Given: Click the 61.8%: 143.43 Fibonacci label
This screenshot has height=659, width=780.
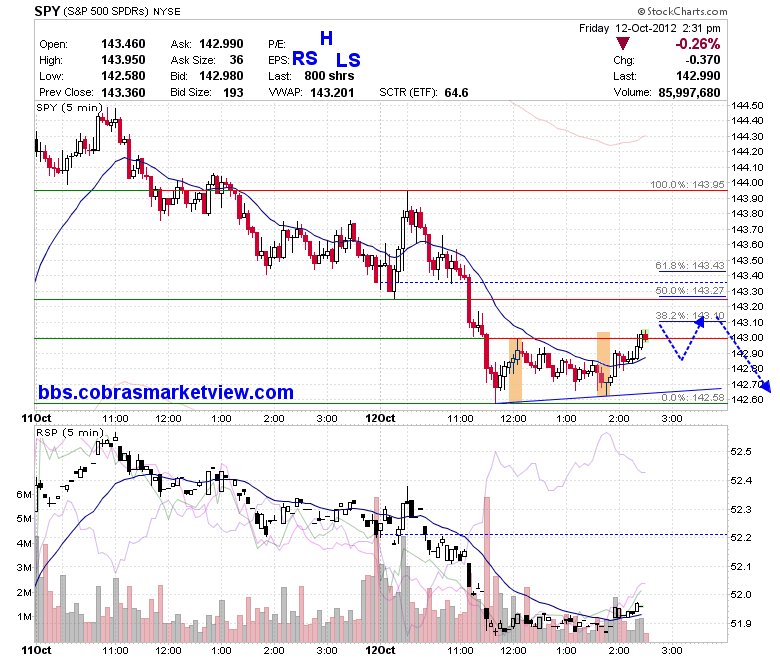Looking at the screenshot, I should click(689, 266).
